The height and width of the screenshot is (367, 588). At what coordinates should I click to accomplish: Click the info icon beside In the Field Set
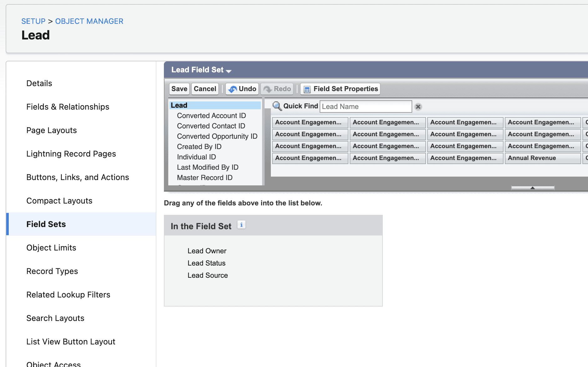click(241, 225)
